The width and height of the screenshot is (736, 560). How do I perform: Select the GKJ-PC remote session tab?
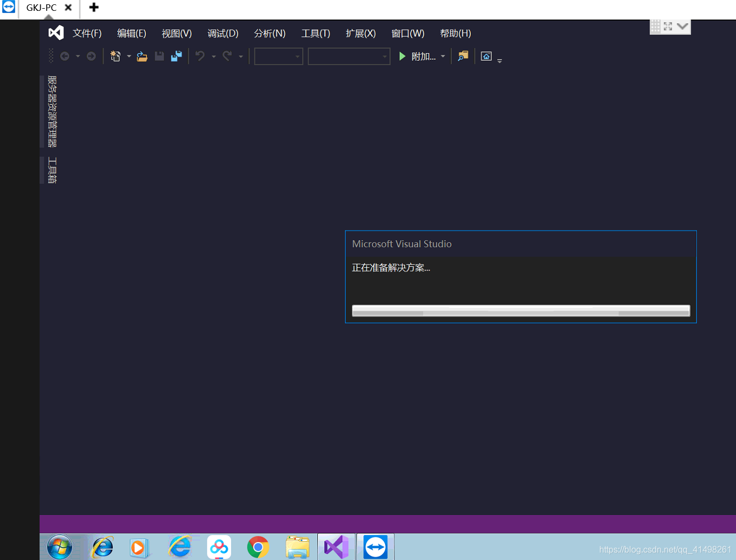[x=42, y=8]
